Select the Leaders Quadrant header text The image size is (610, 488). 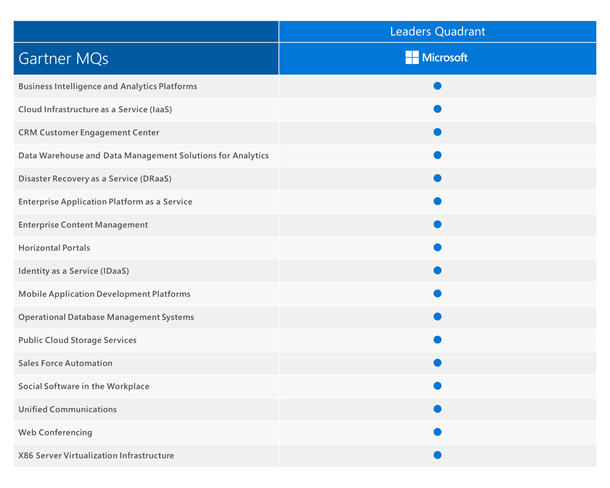coord(437,32)
